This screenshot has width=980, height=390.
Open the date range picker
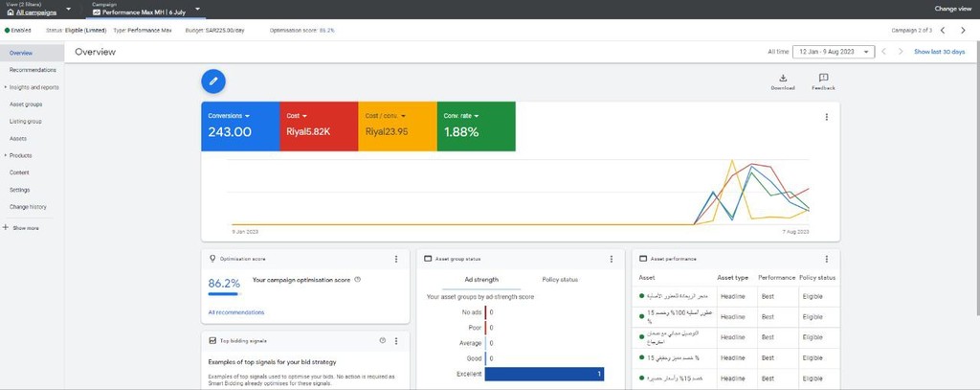[x=834, y=52]
